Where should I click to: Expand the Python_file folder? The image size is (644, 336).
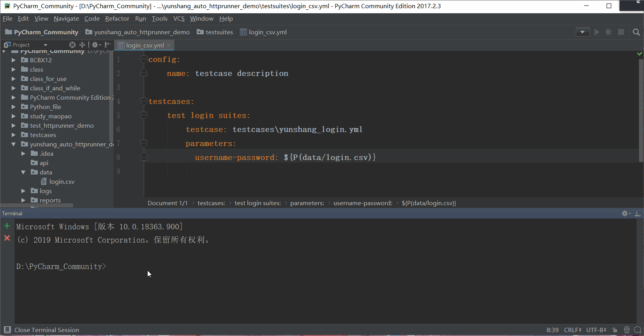pyautogui.click(x=14, y=107)
